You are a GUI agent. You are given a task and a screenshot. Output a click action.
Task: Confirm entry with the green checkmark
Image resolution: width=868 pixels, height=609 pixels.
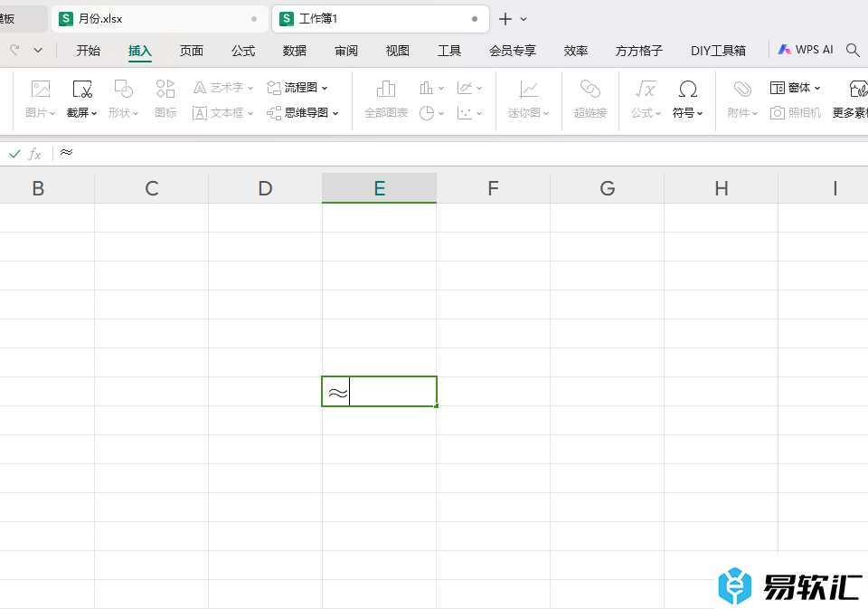point(15,154)
